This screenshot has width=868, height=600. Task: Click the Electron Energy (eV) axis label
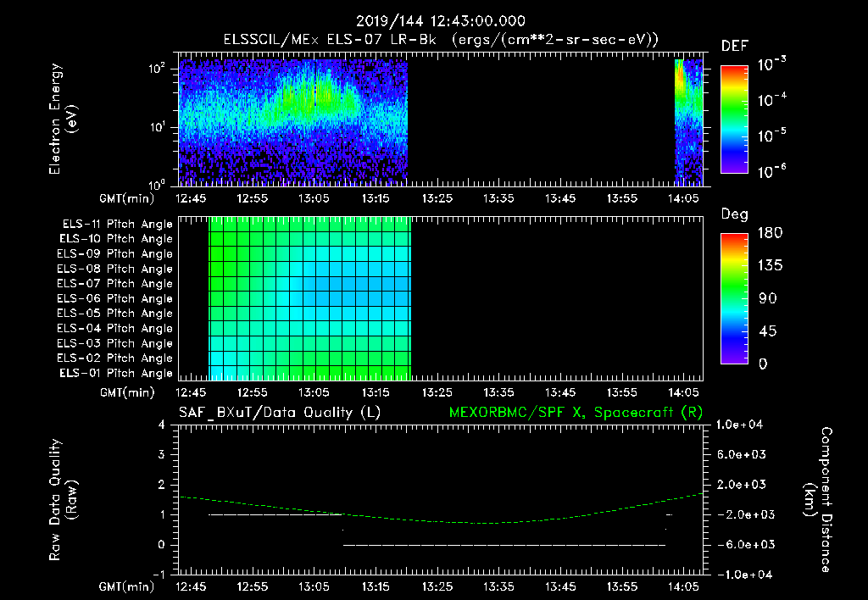point(63,119)
